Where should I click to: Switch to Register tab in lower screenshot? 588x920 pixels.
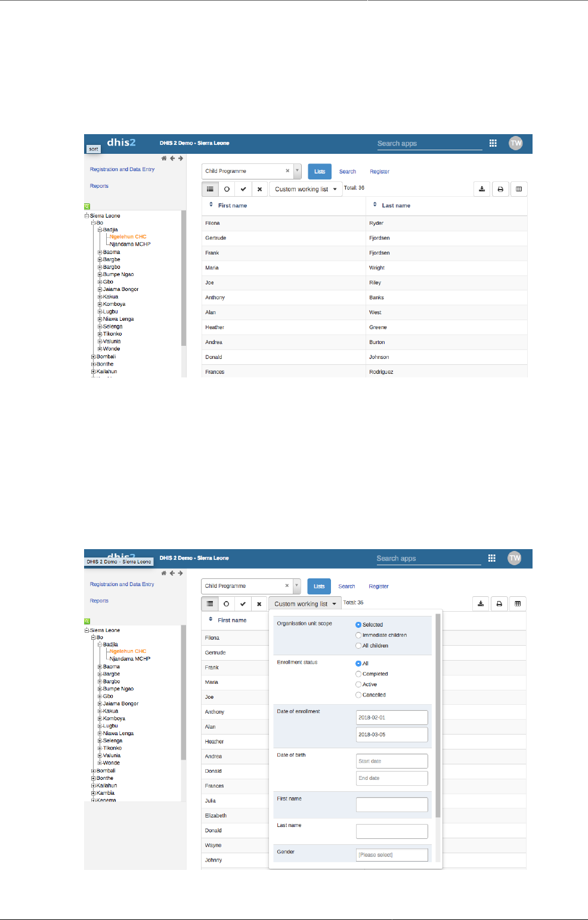tap(379, 587)
